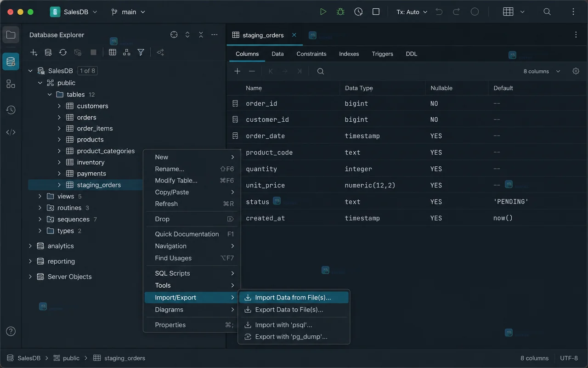
Task: Open the Tx: Auto transaction mode dropdown
Action: (x=412, y=12)
